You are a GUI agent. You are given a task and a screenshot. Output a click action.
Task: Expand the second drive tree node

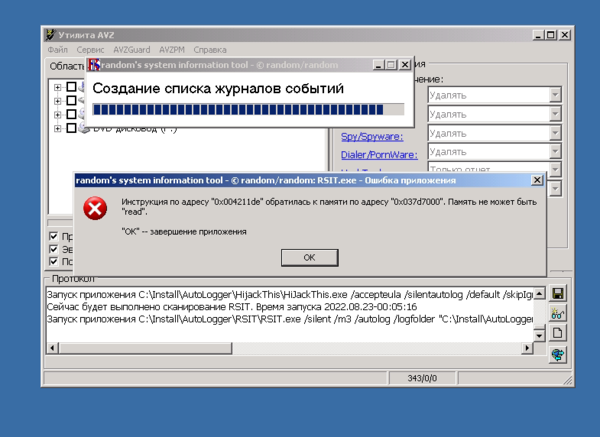[x=57, y=101]
